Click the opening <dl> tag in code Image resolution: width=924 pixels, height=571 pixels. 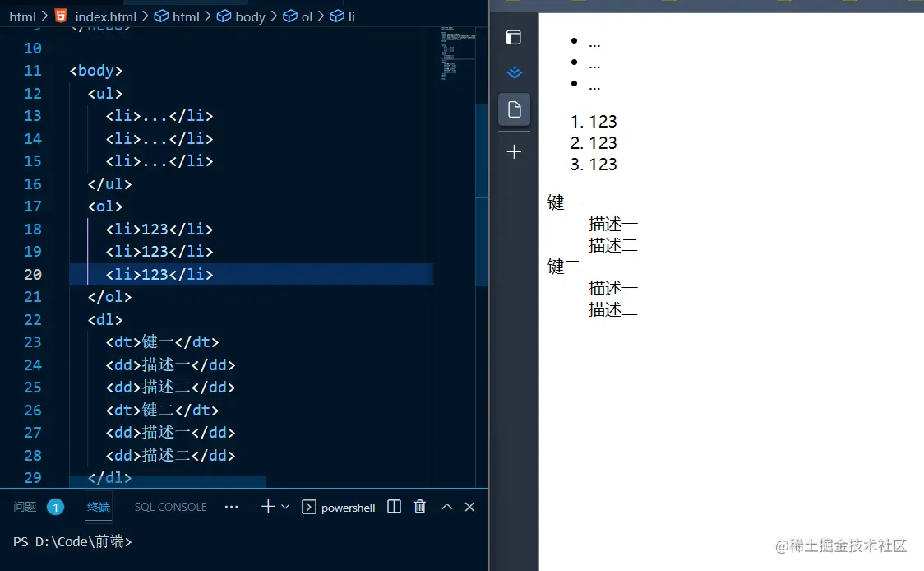coord(105,320)
